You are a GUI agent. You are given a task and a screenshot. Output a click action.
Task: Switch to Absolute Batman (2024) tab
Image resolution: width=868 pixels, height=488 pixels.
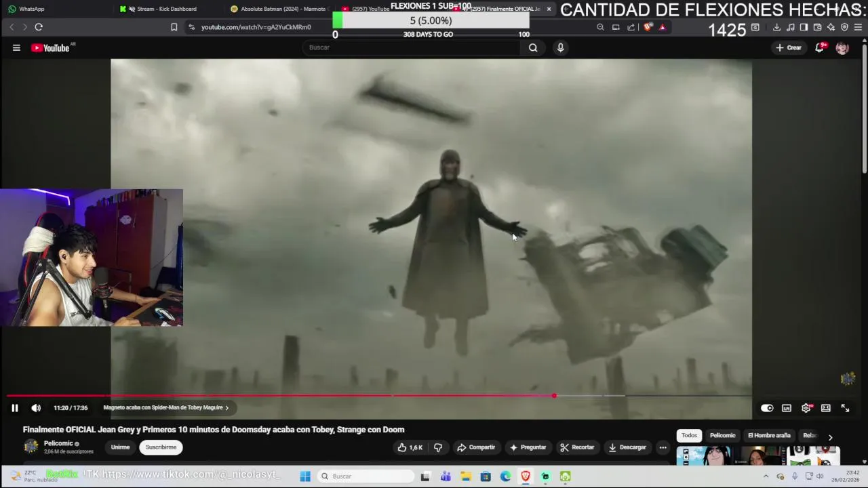tap(279, 9)
